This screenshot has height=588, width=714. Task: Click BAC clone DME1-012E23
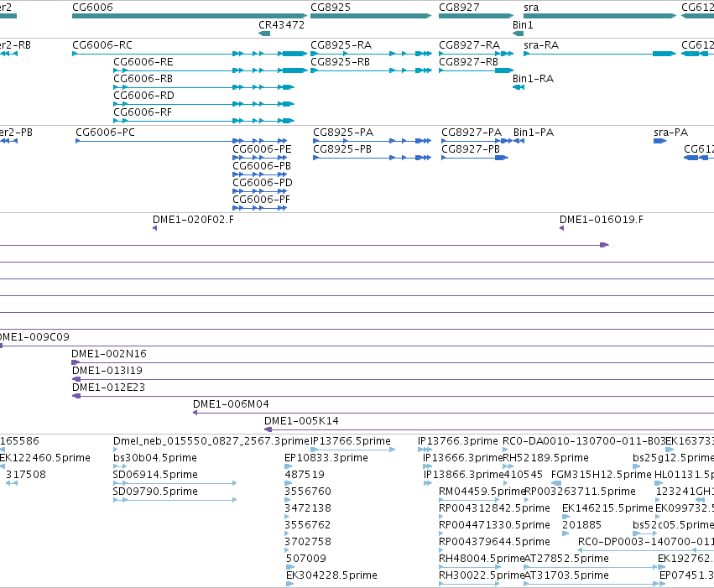click(x=108, y=388)
